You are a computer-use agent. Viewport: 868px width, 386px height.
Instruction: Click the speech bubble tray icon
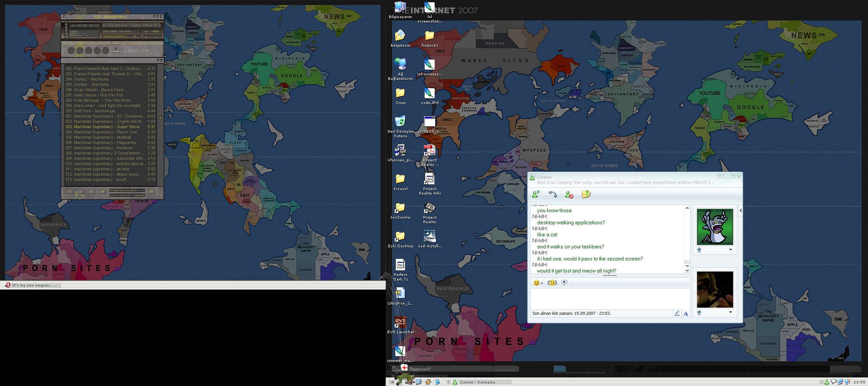coord(833,382)
